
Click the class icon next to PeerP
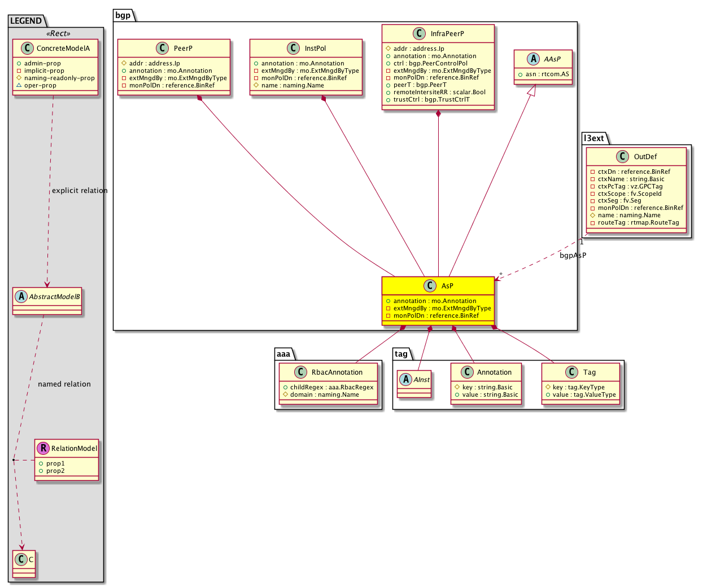(163, 49)
